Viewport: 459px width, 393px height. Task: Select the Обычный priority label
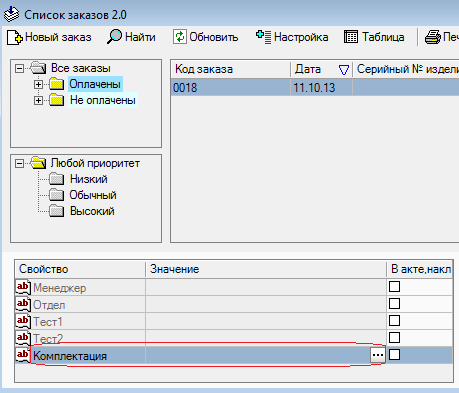[x=93, y=195]
